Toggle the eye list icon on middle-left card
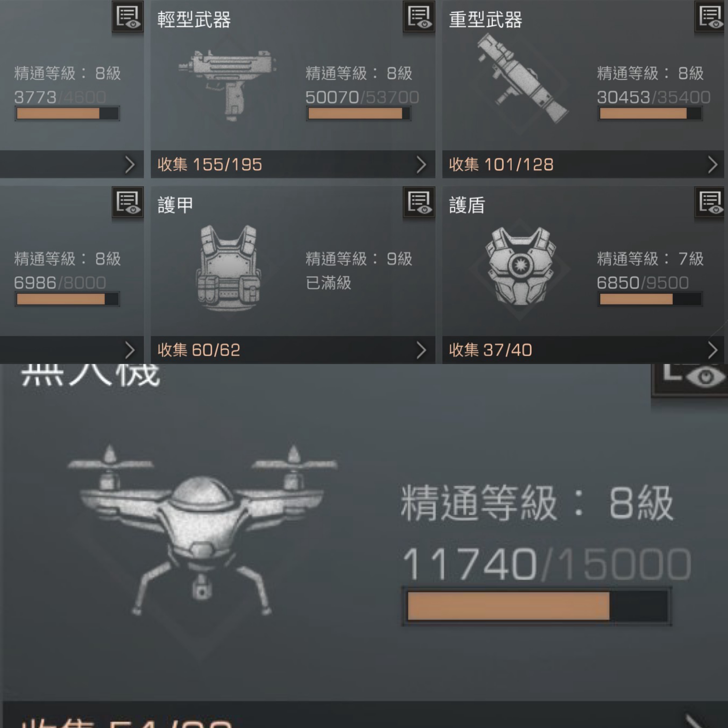This screenshot has width=728, height=728. 128,202
